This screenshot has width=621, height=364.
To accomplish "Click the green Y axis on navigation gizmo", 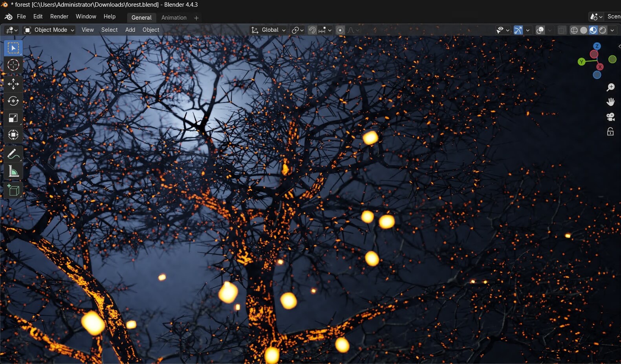I will [581, 62].
